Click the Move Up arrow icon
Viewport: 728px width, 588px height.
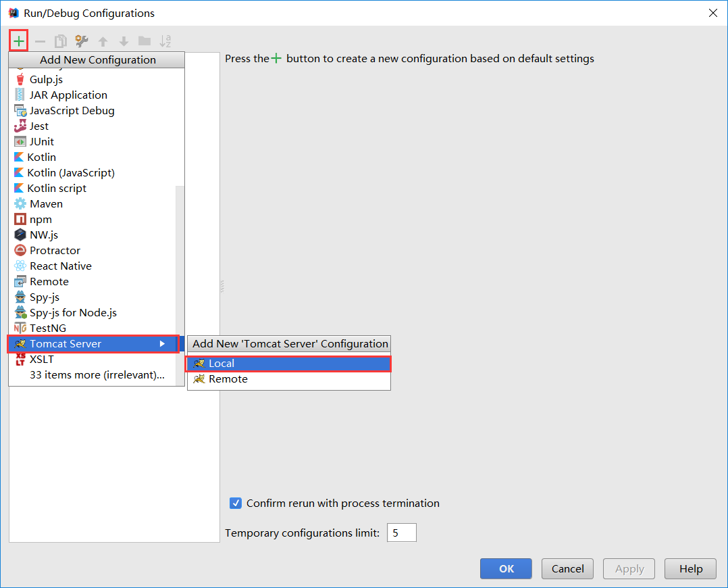point(103,41)
